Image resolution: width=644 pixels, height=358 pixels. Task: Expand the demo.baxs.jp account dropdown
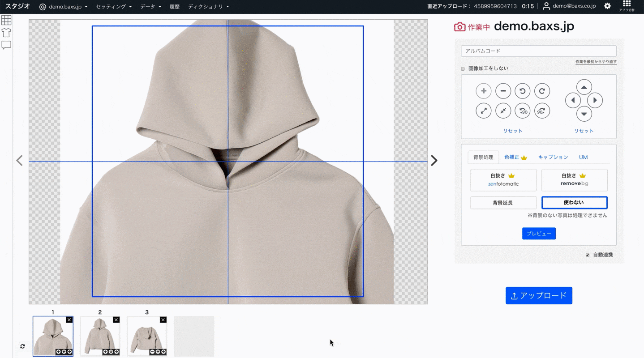pos(64,7)
